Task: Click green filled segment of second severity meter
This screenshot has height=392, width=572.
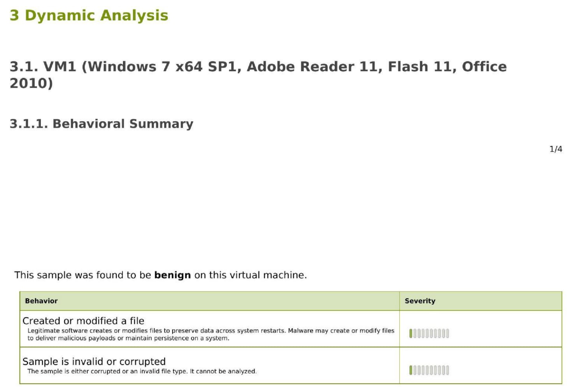Action: click(x=411, y=370)
